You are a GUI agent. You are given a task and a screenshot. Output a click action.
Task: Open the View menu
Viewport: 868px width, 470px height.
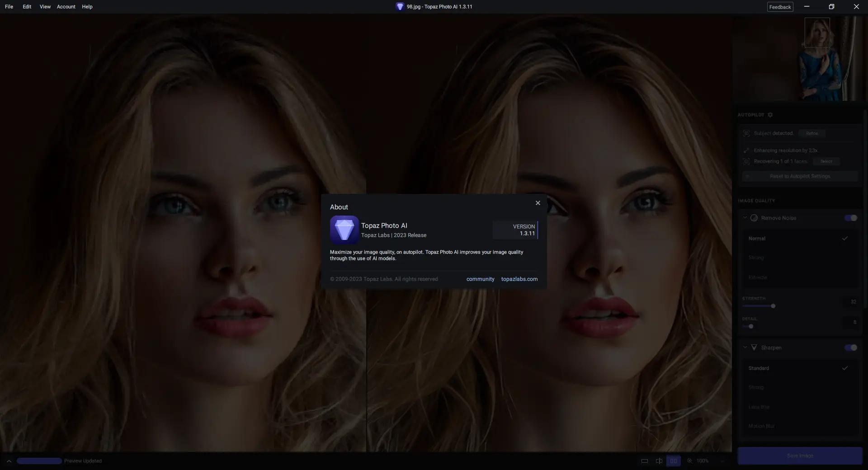[45, 6]
